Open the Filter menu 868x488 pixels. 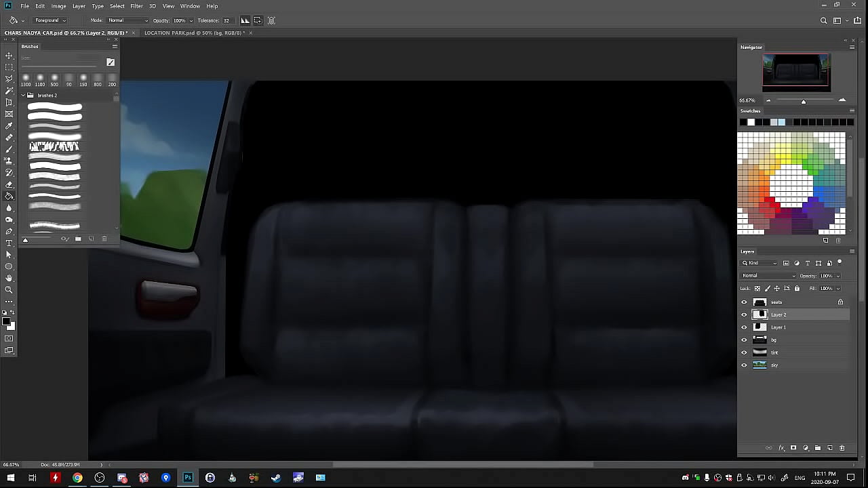pyautogui.click(x=136, y=6)
